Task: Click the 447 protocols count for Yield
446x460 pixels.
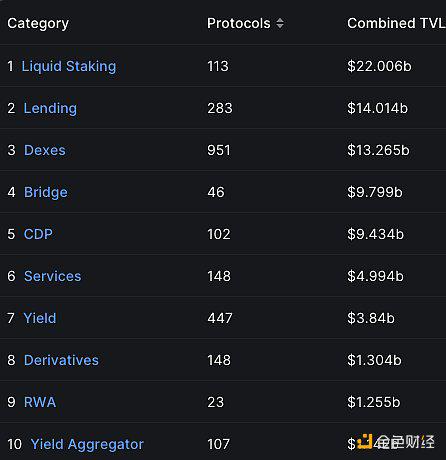Action: (x=220, y=318)
